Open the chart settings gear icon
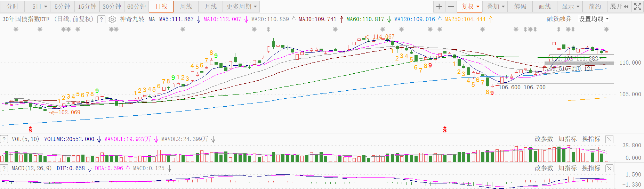 tap(112, 19)
